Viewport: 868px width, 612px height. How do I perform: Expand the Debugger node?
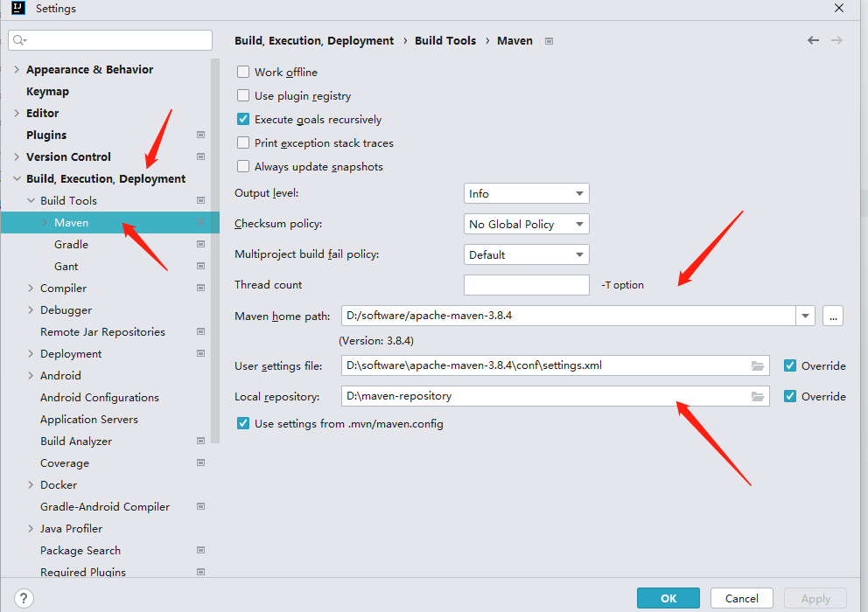(x=31, y=309)
